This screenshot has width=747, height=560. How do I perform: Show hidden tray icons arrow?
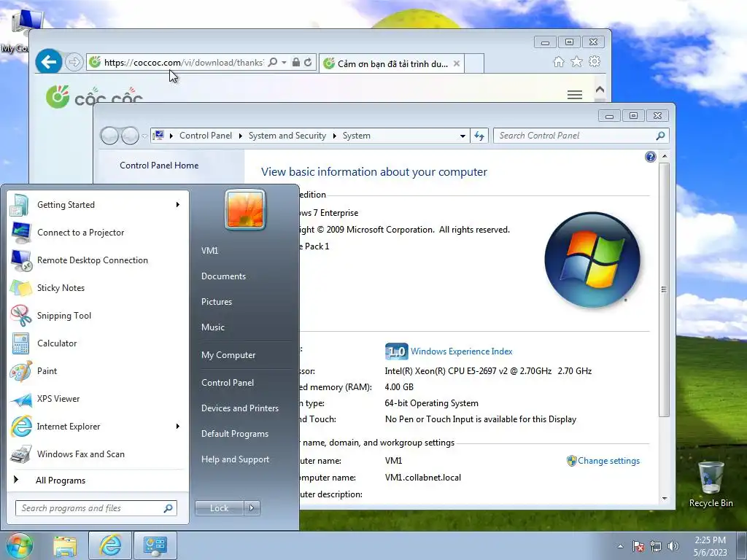620,546
